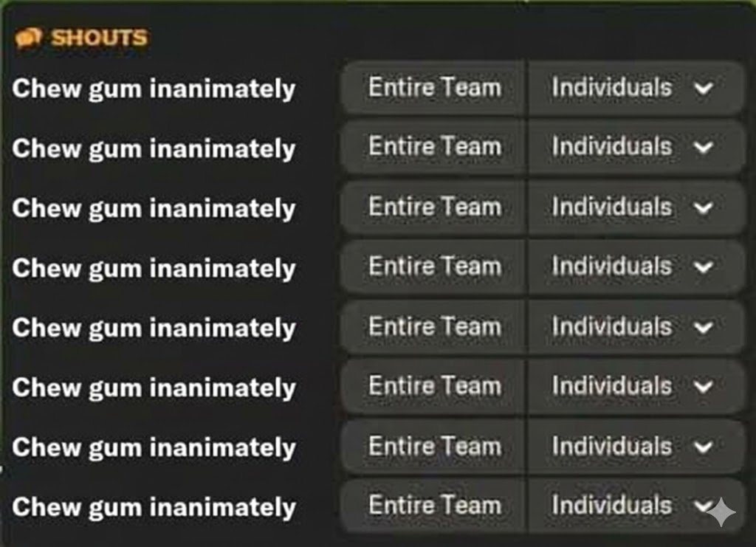Open the fifth row's Individuals dropdown
756x547 pixels.
click(633, 326)
